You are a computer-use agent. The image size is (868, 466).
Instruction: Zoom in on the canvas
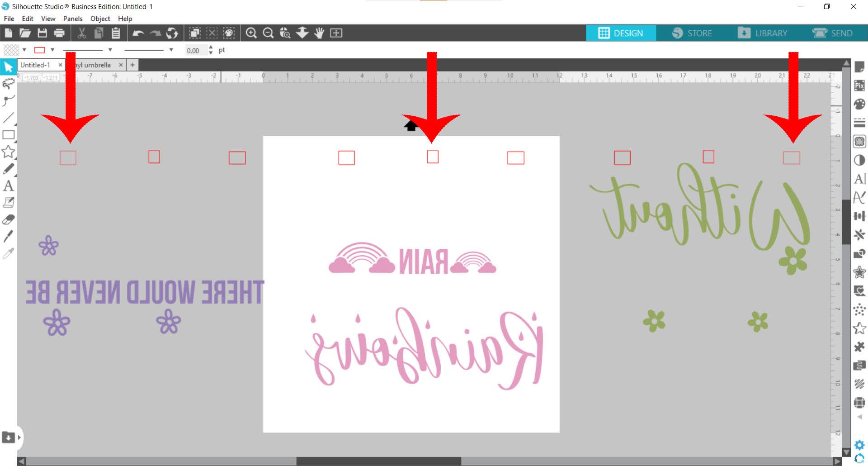(251, 33)
